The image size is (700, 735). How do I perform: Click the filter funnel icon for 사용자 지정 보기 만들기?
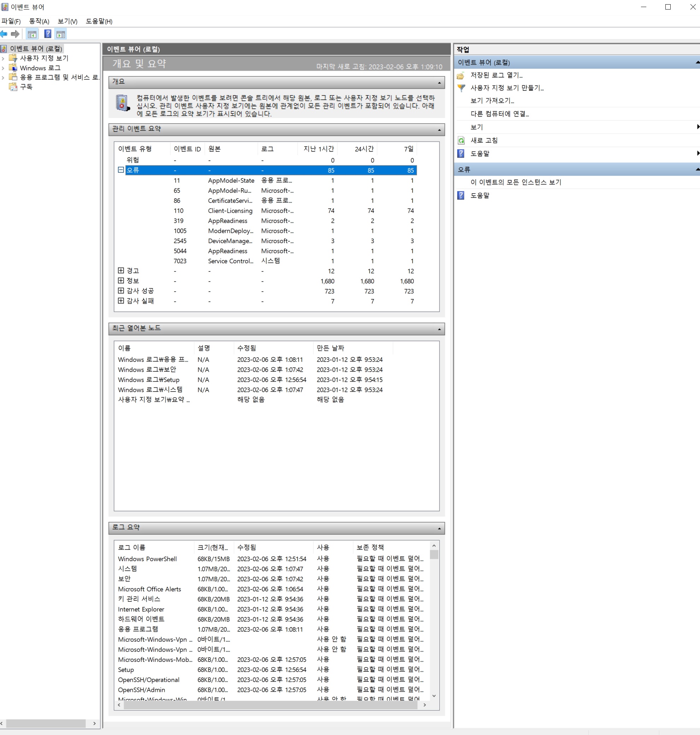pyautogui.click(x=461, y=88)
